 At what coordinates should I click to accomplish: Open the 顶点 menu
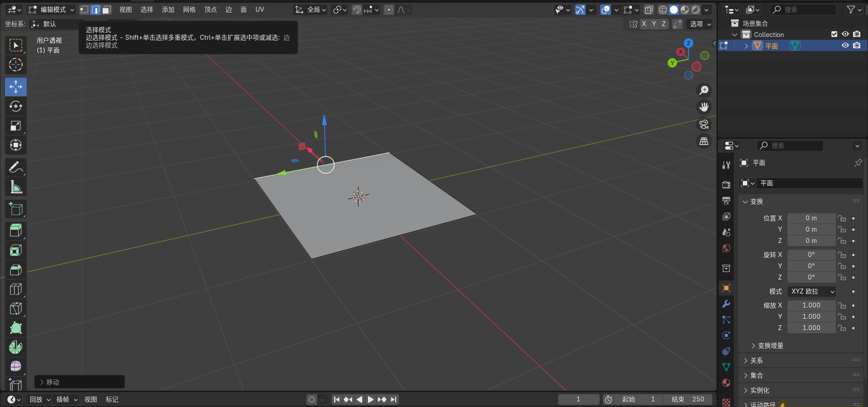(x=211, y=9)
